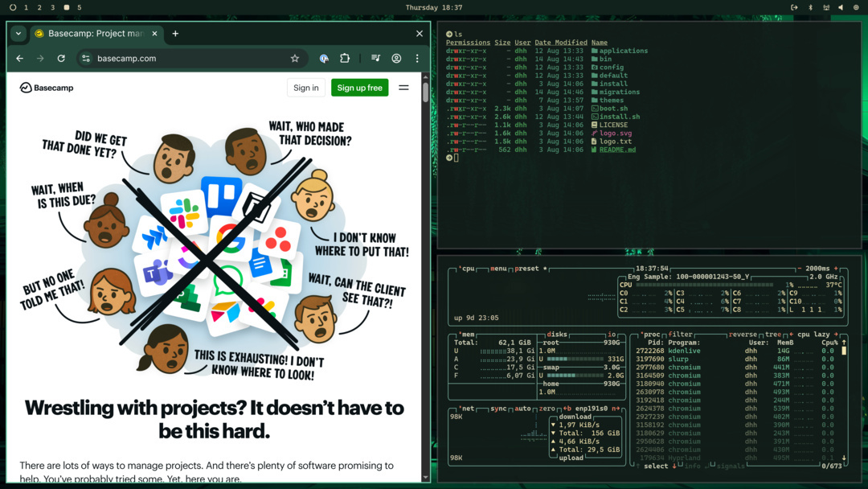This screenshot has width=868, height=489.
Task: Select the Basecamp browser tab
Action: click(x=96, y=34)
